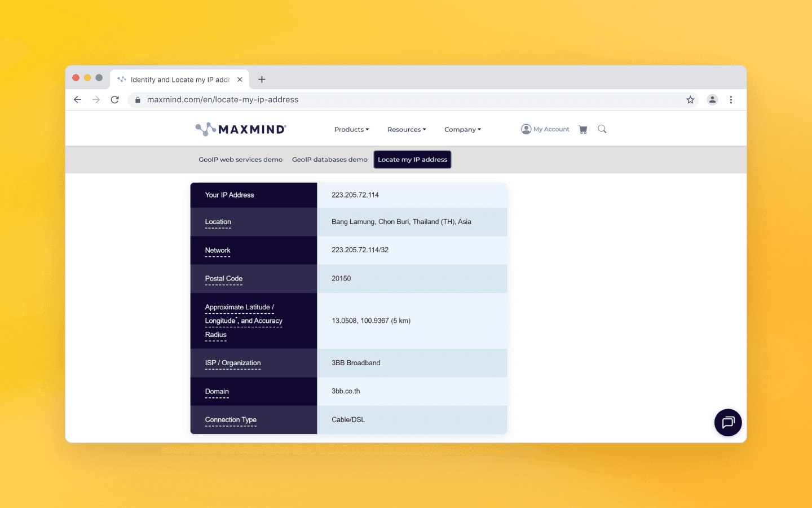Select Locate my IP address
812x508 pixels.
tap(412, 159)
